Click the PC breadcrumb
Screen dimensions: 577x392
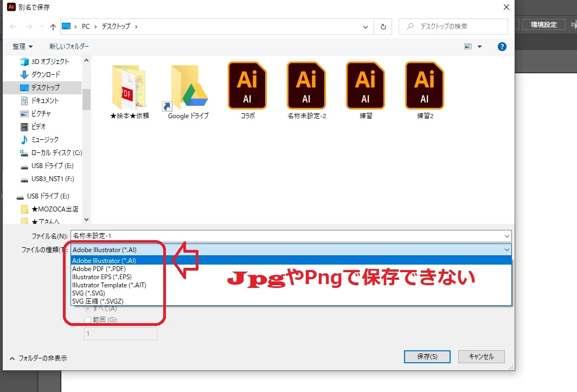coord(86,27)
